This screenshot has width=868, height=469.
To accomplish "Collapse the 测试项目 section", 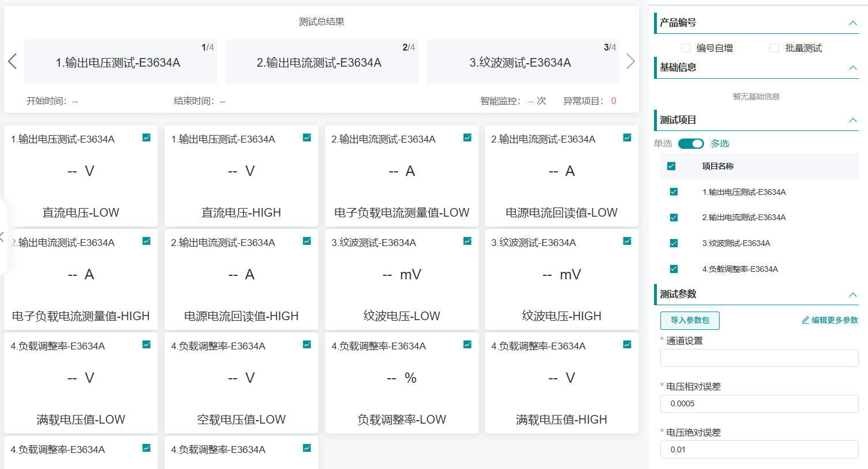I will pyautogui.click(x=853, y=120).
